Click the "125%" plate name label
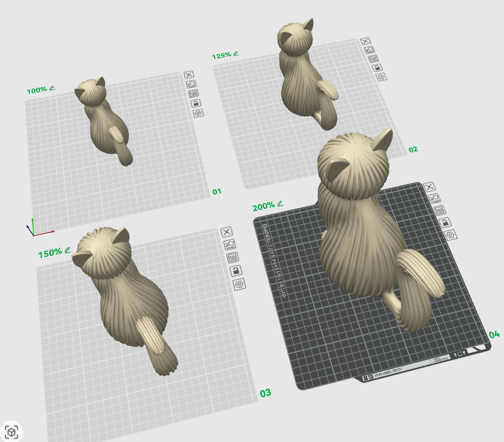Viewport: 504px width, 442px height. [x=222, y=56]
